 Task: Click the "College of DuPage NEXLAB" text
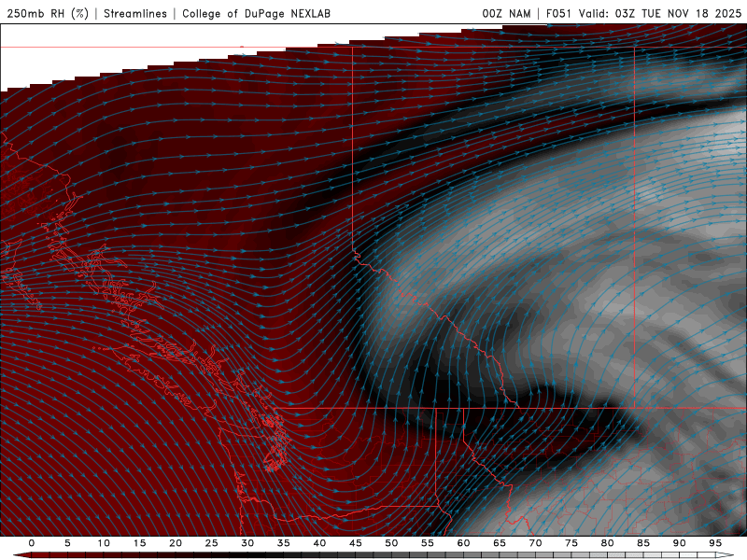coord(256,14)
